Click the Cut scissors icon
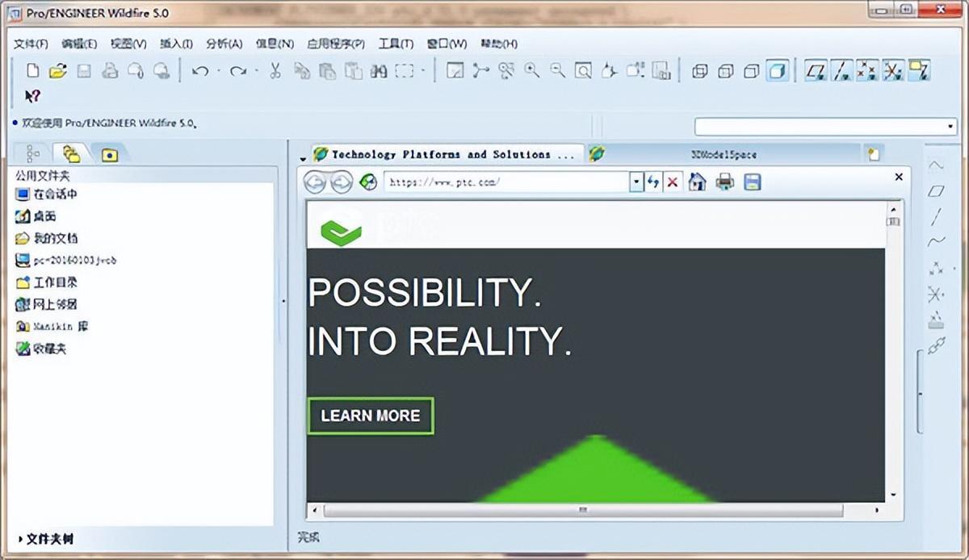The image size is (969, 560). tap(275, 71)
